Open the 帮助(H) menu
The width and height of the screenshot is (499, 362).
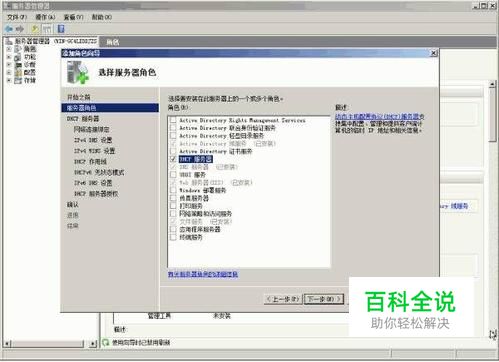[x=102, y=17]
